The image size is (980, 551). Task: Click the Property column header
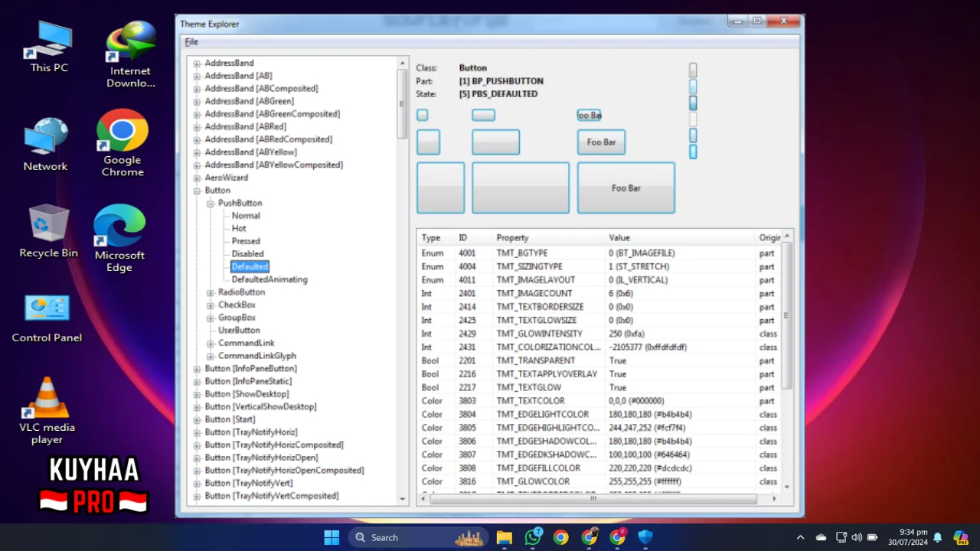pyautogui.click(x=548, y=238)
